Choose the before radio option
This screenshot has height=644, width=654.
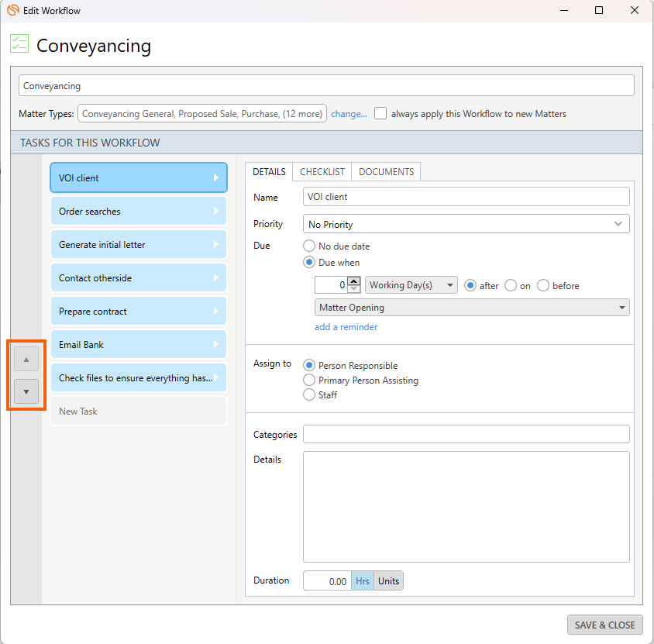(543, 285)
